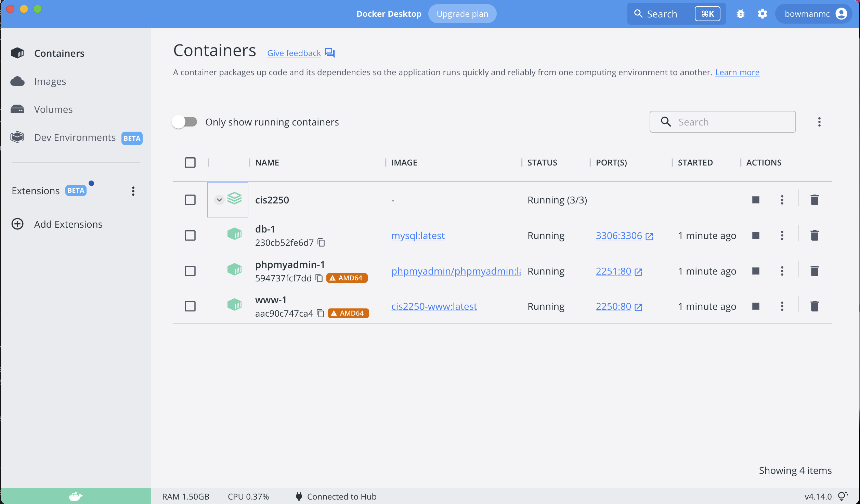Stop the cis2250 stack
Image resolution: width=860 pixels, height=504 pixels.
click(x=756, y=200)
